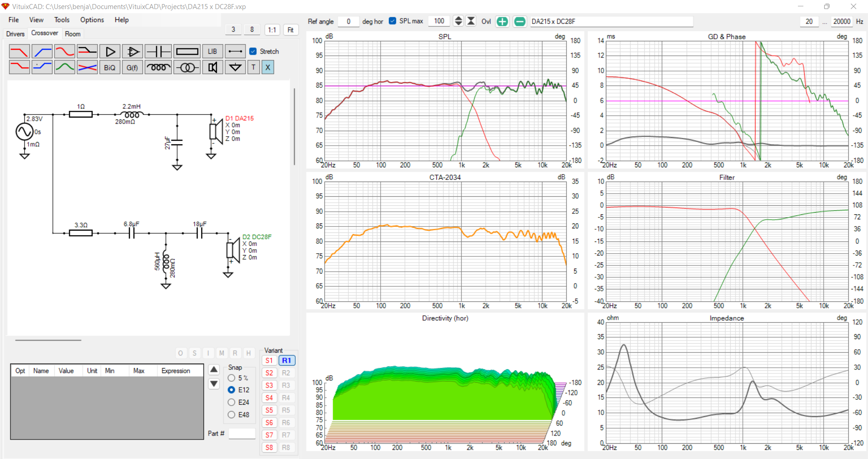The image size is (868, 459).
Task: Select the E24 snap option
Action: [x=231, y=402]
